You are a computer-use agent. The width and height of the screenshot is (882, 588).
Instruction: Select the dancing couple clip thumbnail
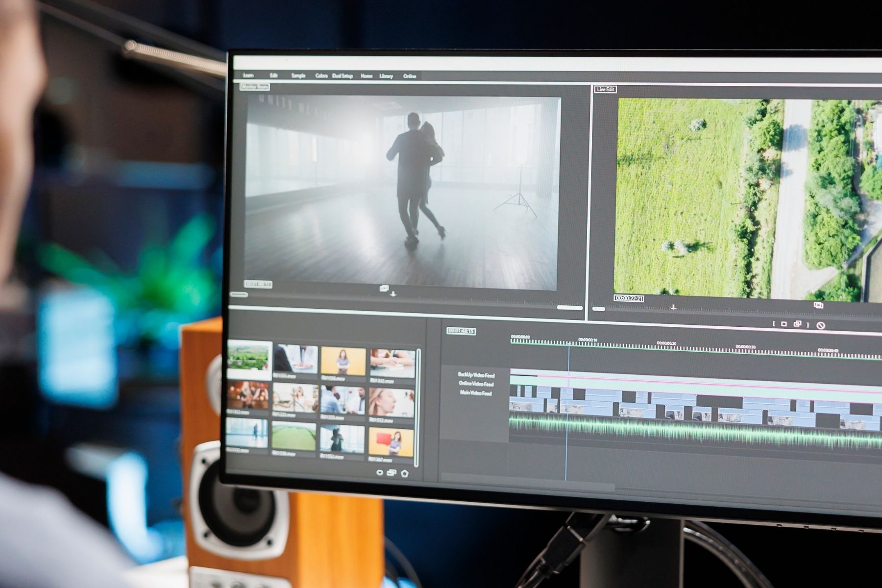(x=342, y=439)
